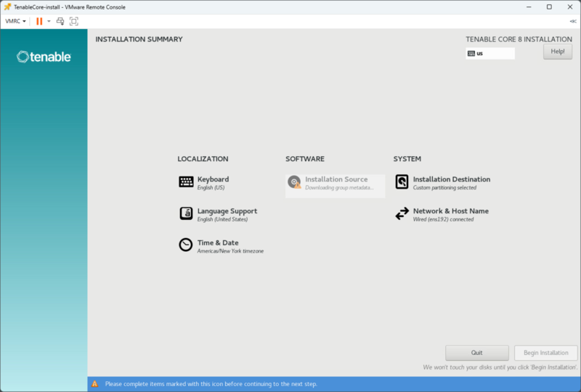The image size is (581, 392).
Task: Click the warning message in the bottom bar
Action: point(211,384)
